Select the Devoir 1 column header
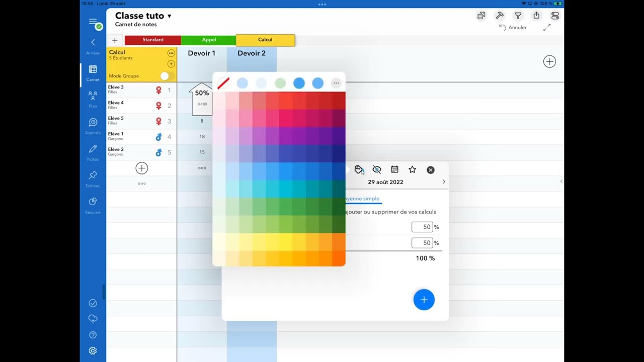 click(202, 53)
